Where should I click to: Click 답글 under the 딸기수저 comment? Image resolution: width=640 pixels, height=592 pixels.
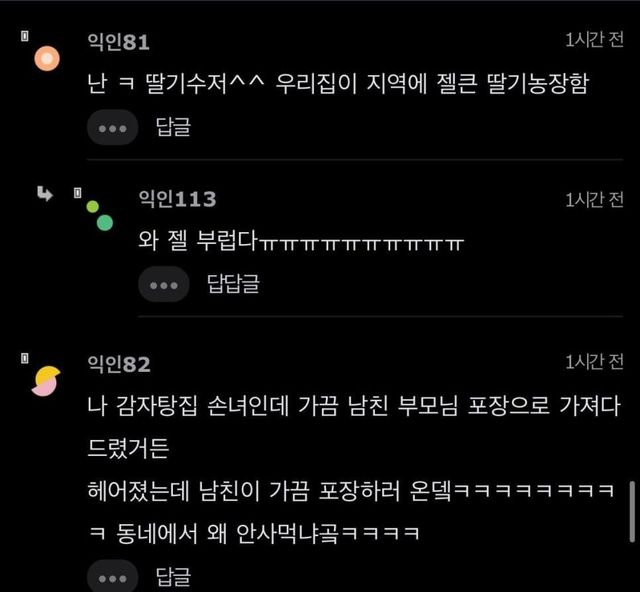[x=173, y=127]
